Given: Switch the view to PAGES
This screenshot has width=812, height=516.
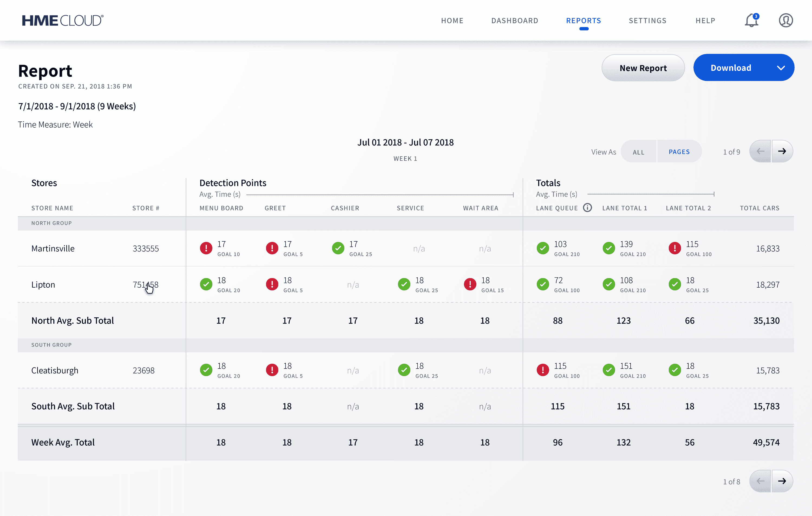Looking at the screenshot, I should 679,152.
